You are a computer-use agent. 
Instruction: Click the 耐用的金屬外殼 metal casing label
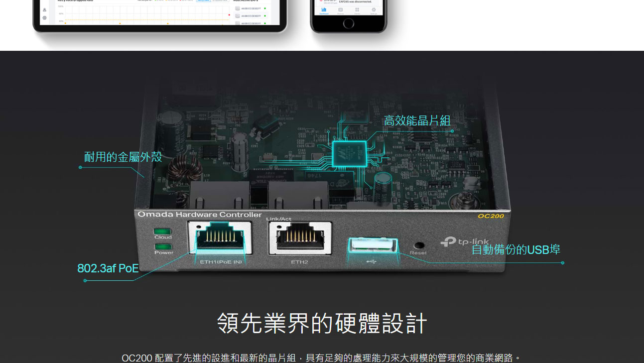point(123,157)
